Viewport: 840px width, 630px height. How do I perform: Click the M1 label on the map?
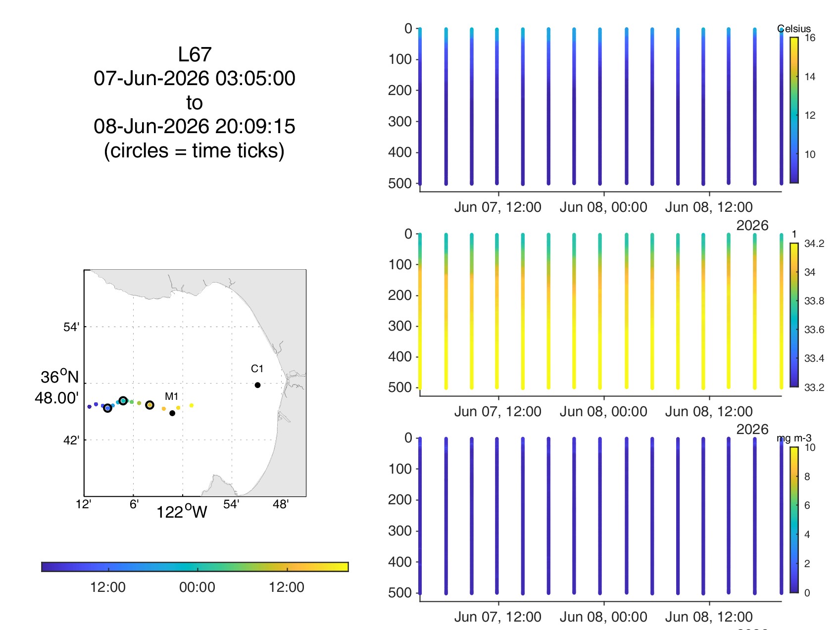[171, 396]
